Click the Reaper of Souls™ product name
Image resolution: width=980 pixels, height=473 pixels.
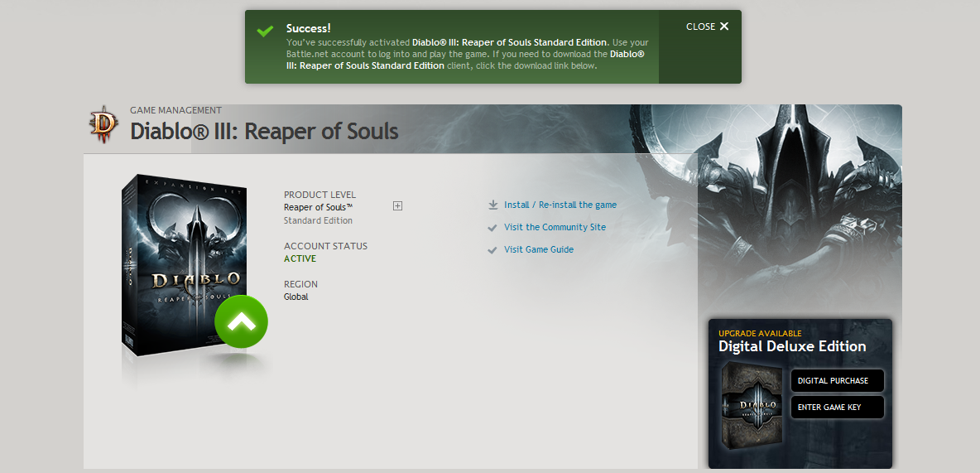point(319,207)
